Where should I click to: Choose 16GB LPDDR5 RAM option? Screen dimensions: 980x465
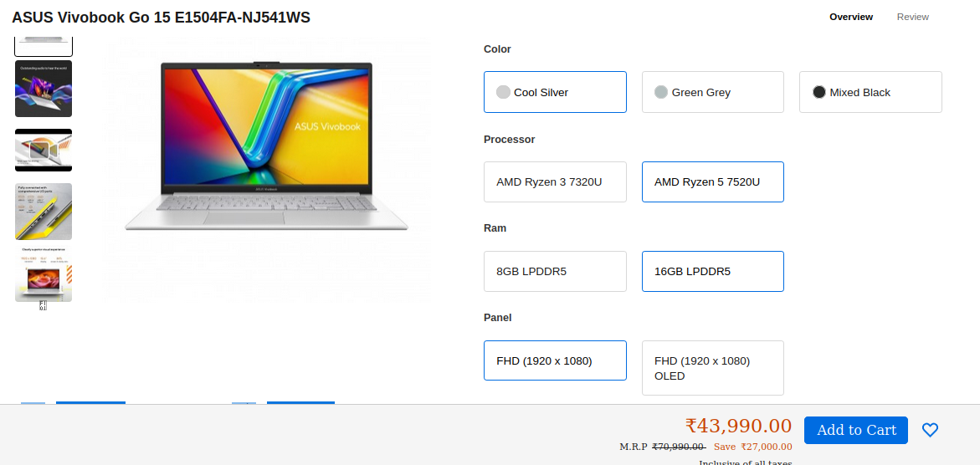[712, 271]
